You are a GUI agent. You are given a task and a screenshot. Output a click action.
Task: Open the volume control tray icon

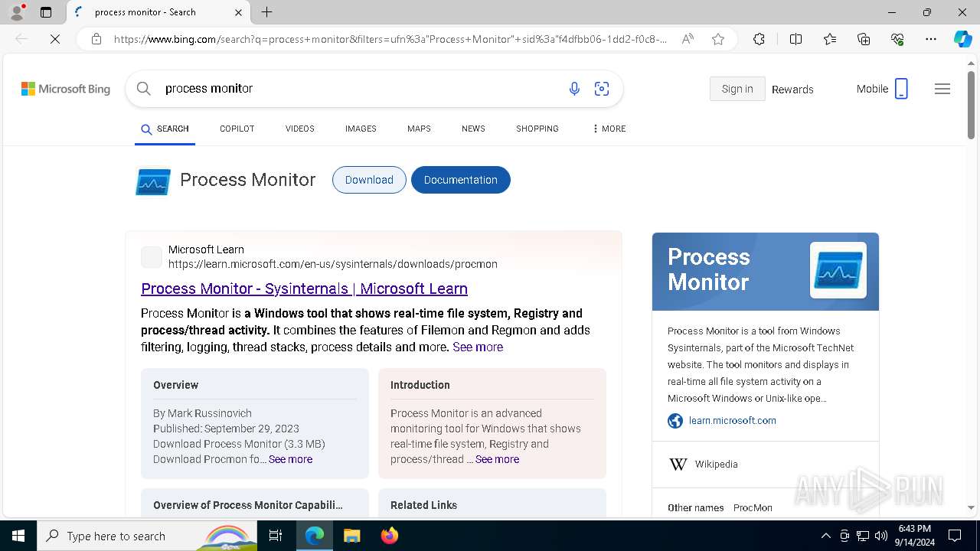[x=881, y=536]
